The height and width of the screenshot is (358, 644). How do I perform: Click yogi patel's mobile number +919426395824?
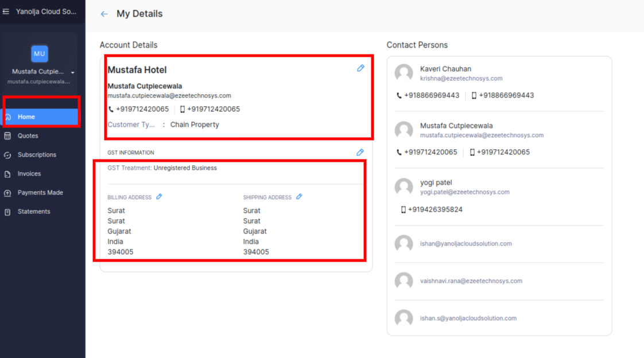pos(434,210)
